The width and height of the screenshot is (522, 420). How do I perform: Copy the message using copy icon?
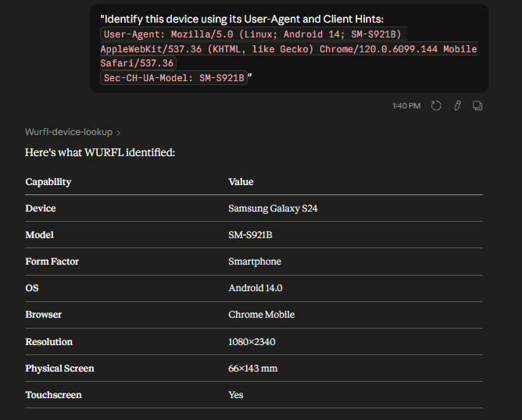[477, 105]
